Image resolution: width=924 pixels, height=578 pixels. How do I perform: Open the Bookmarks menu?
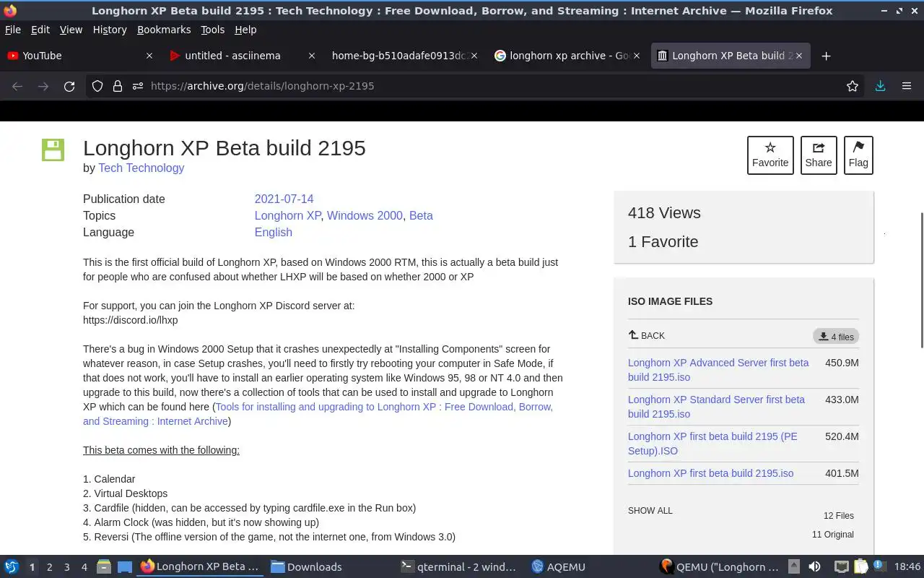pos(164,30)
